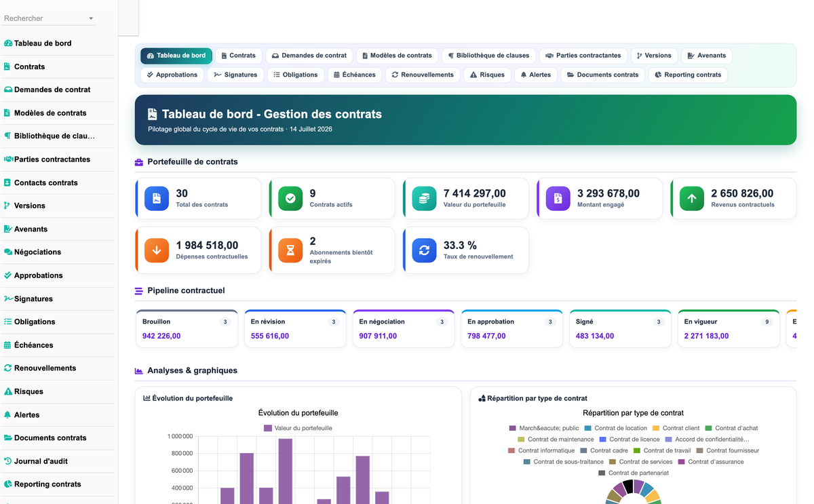Select the Tableau de bord top tab
The image size is (814, 504).
tap(176, 56)
